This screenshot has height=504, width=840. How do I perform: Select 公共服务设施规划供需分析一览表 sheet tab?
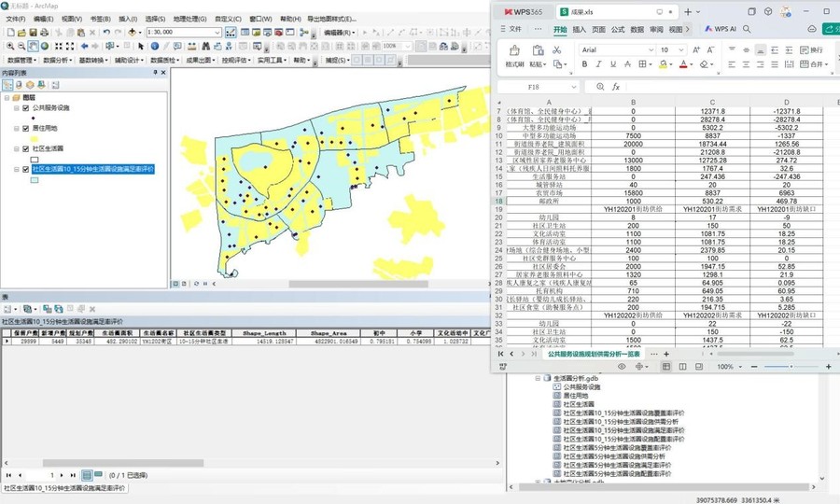pyautogui.click(x=594, y=354)
